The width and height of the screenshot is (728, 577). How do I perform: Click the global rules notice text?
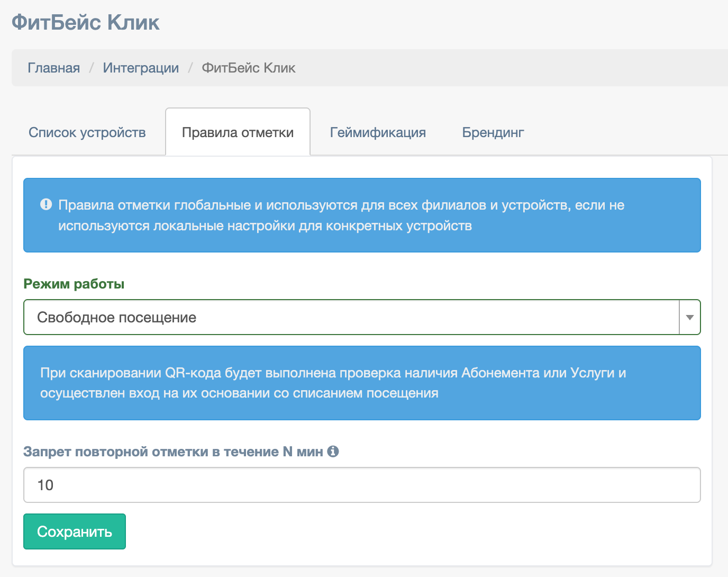[341, 215]
